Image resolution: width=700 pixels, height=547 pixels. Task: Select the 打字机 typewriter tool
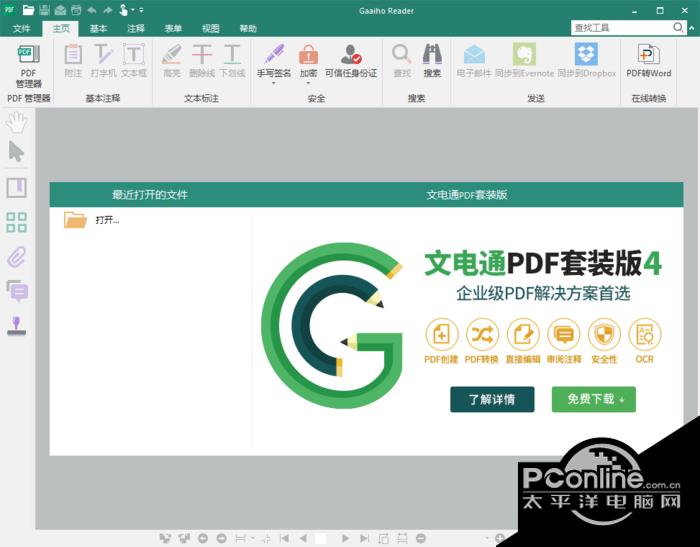tap(103, 61)
